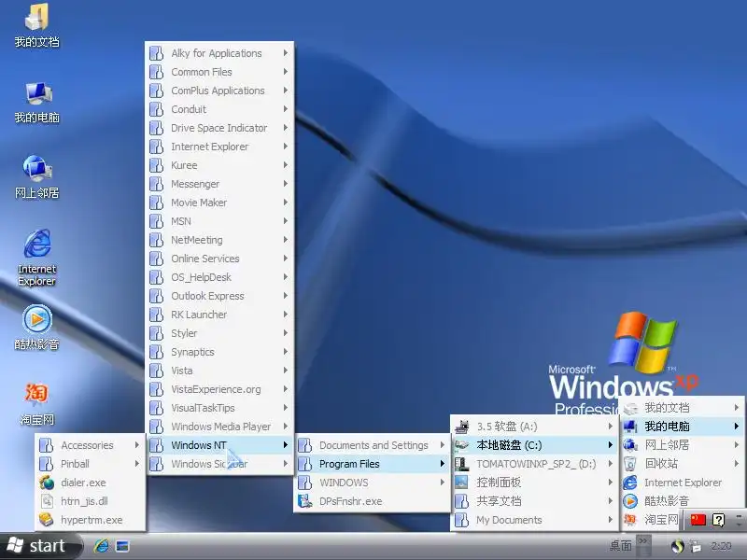Screen dimensions: 747x560
Task: Select 本地磁盘 (C:) drive entry
Action: [534, 445]
